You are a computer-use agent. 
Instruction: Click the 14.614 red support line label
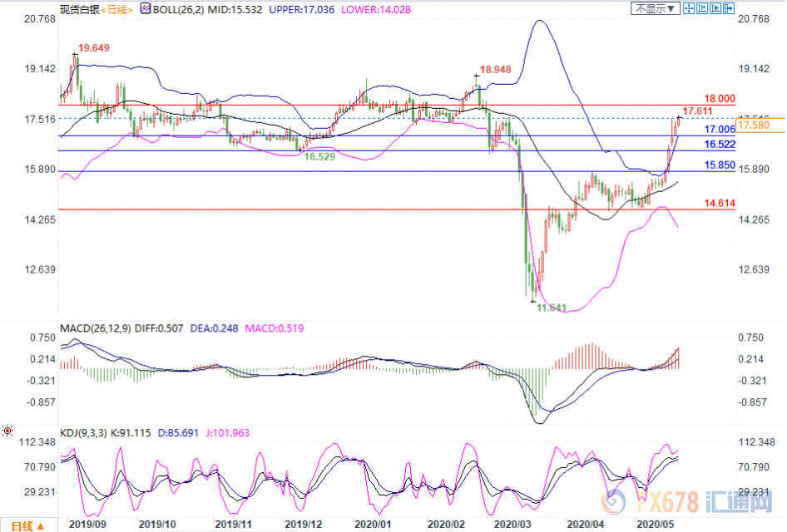pyautogui.click(x=719, y=202)
